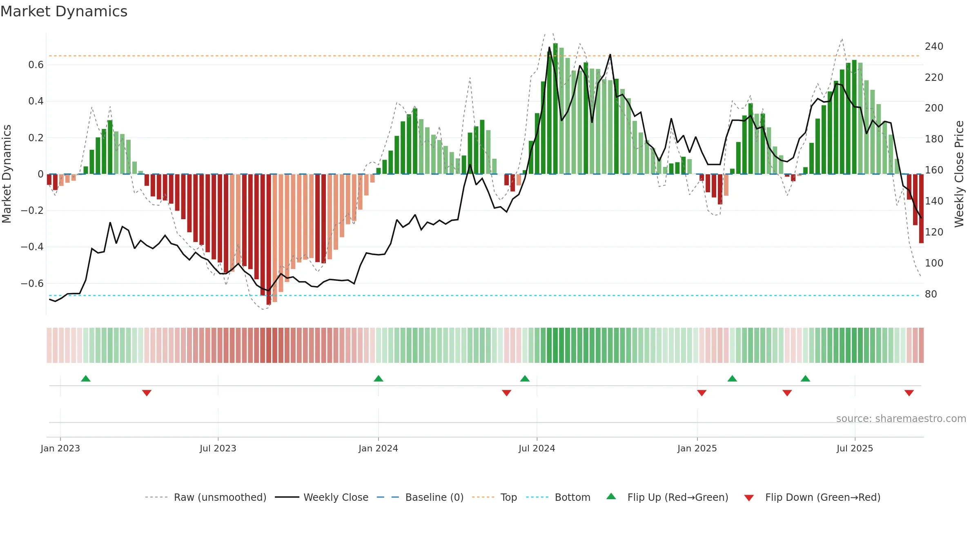Click the 100 price tick on the right axis
This screenshot has width=980, height=551.
click(934, 263)
